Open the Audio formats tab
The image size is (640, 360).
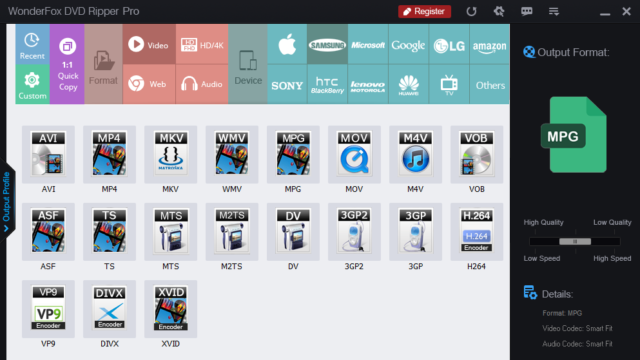tap(202, 84)
